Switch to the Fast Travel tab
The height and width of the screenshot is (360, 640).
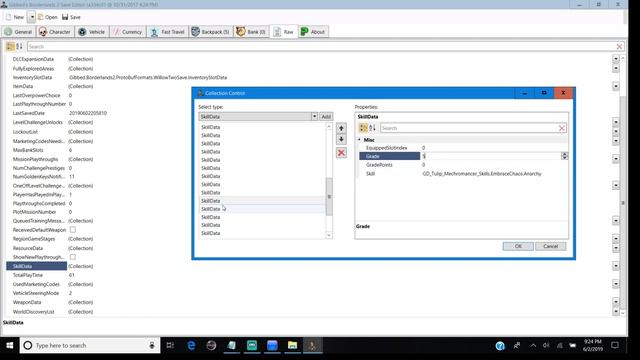[167, 32]
